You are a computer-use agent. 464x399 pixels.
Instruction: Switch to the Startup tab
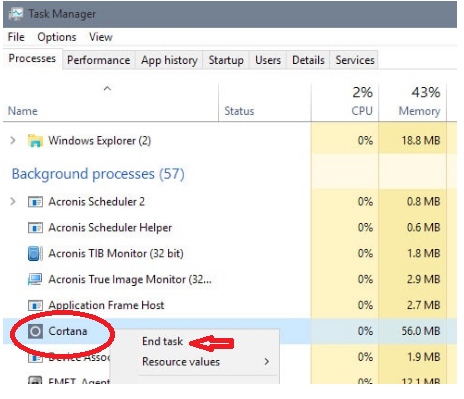coord(226,60)
